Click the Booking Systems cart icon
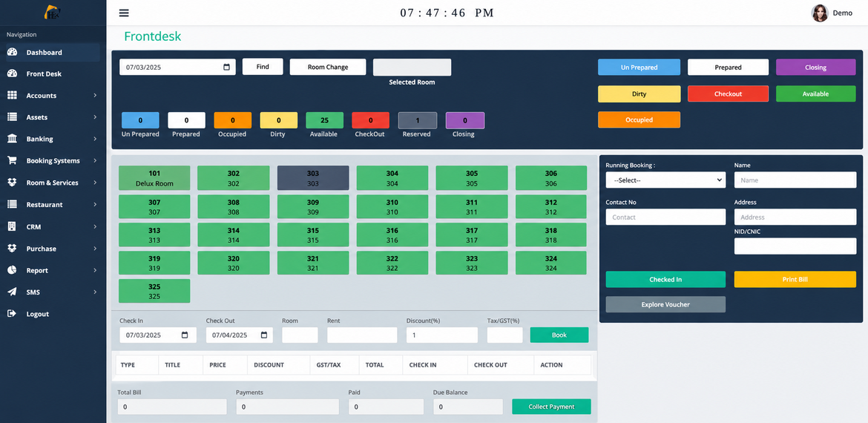Viewport: 868px width, 423px height. click(12, 160)
